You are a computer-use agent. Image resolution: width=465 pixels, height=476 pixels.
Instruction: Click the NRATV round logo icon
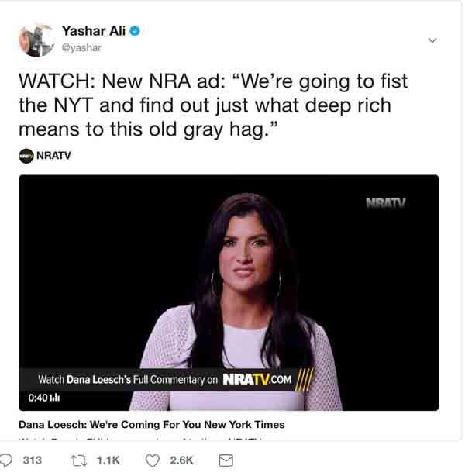coord(26,156)
